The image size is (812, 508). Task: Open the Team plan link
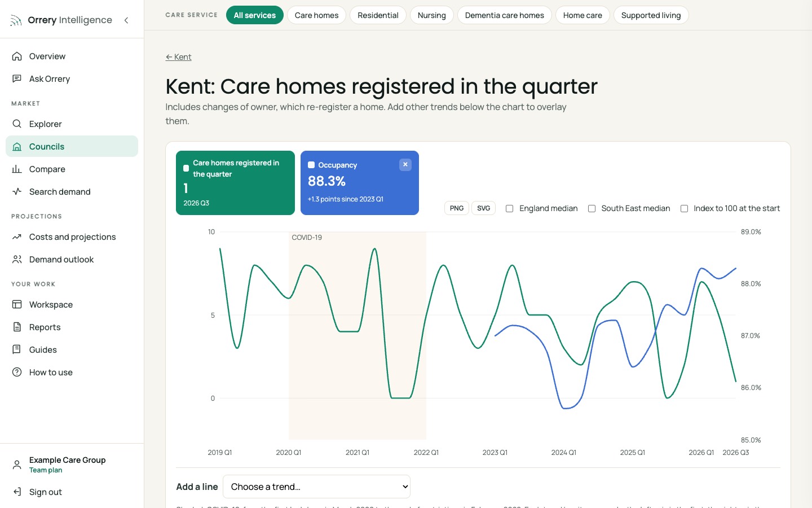(x=46, y=470)
